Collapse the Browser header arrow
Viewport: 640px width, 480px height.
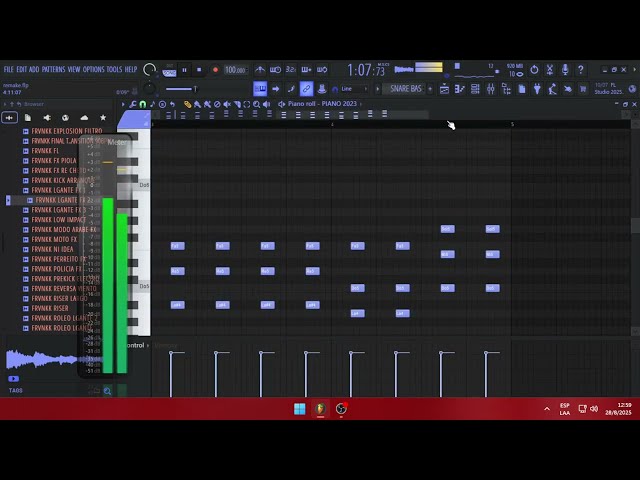coord(5,104)
